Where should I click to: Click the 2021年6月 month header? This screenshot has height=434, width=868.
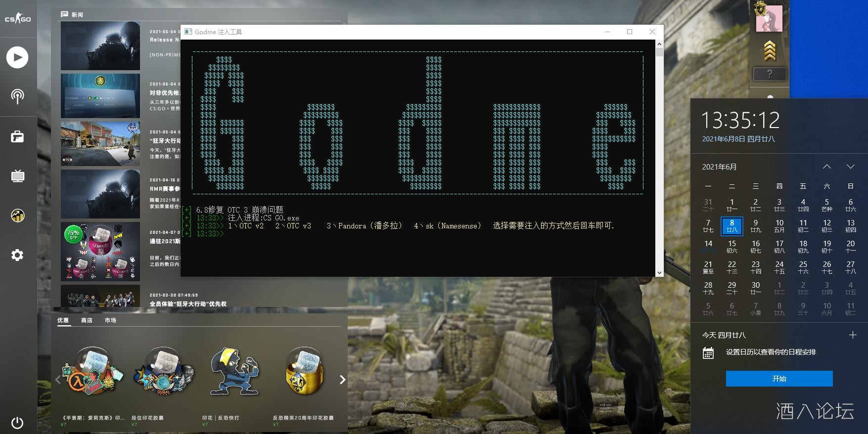(719, 167)
